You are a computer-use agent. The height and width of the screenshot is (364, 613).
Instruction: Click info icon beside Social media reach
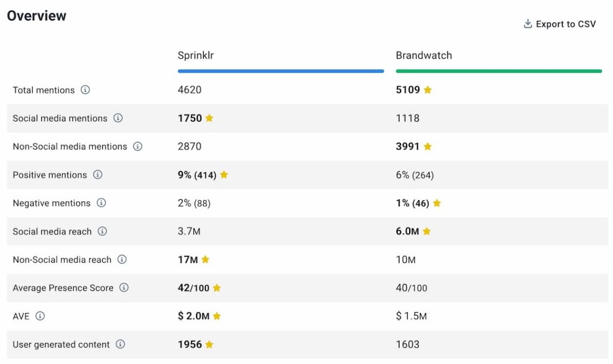tap(102, 231)
